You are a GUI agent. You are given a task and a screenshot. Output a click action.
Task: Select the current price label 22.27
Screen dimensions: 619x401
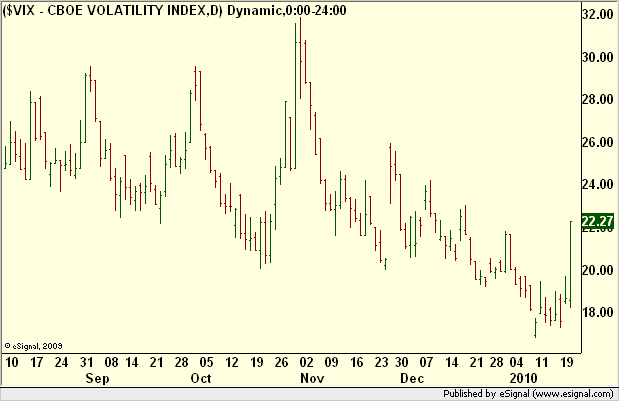tap(598, 221)
